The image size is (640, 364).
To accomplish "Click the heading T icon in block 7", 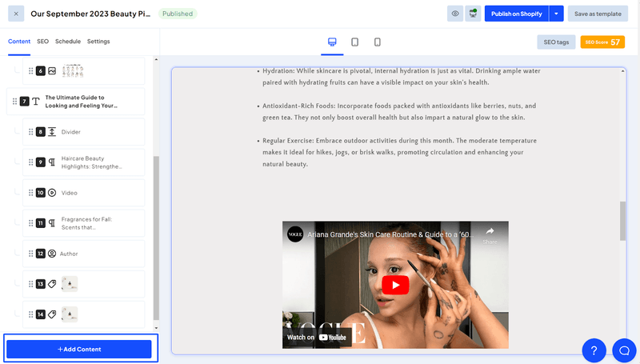I will click(36, 102).
